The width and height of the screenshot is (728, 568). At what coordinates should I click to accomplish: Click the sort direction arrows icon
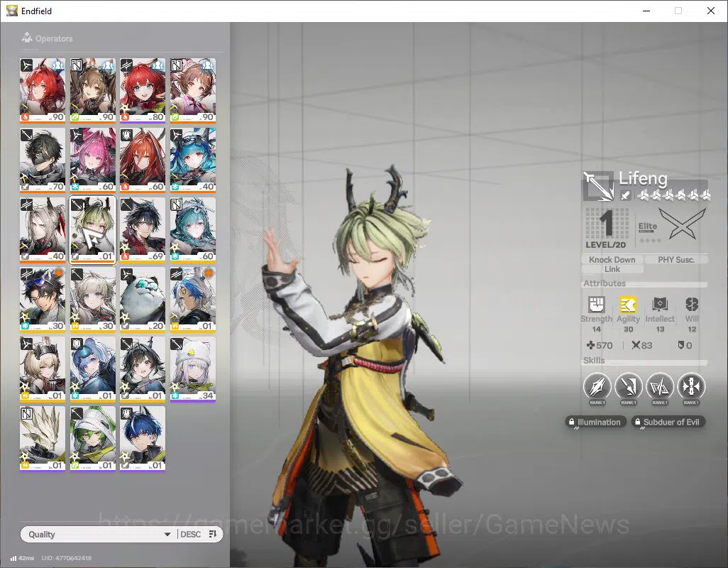pos(213,534)
